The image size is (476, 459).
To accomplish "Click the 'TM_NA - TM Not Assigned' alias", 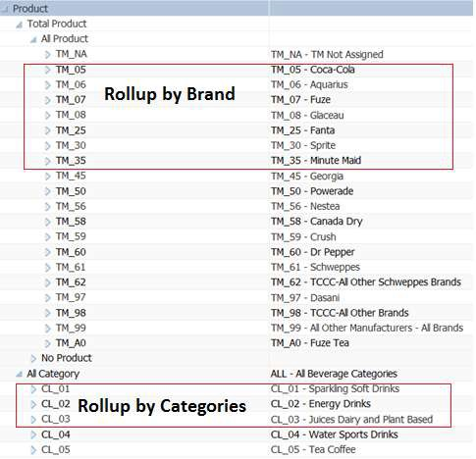I will [x=327, y=54].
